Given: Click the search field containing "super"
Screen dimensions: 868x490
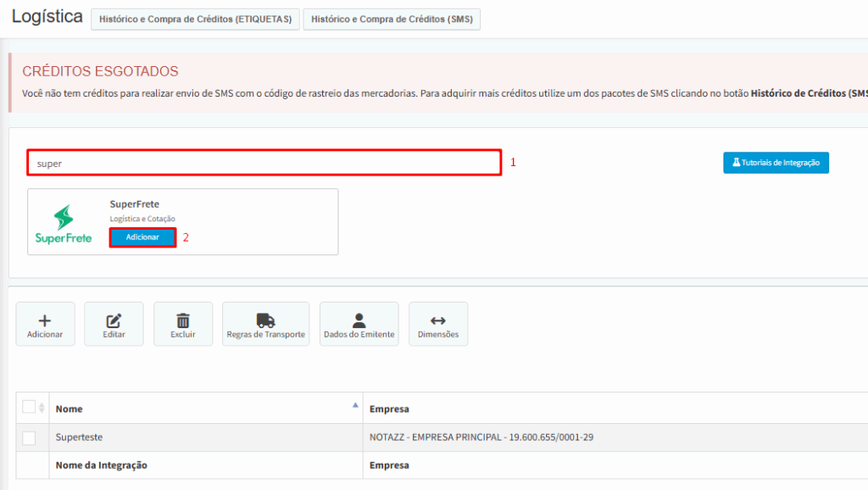Looking at the screenshot, I should 264,163.
